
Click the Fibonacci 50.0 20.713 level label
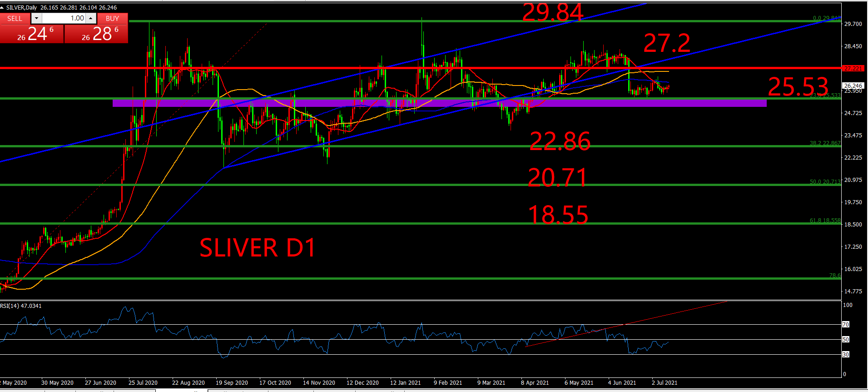click(x=825, y=181)
